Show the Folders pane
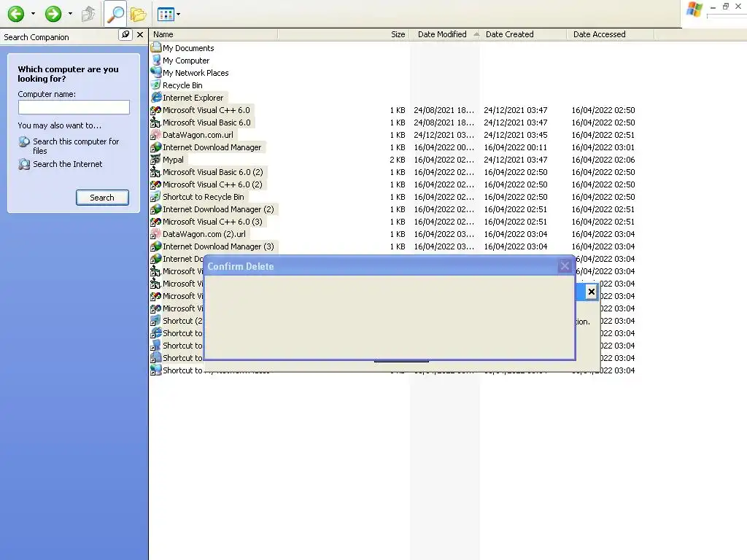 click(138, 15)
